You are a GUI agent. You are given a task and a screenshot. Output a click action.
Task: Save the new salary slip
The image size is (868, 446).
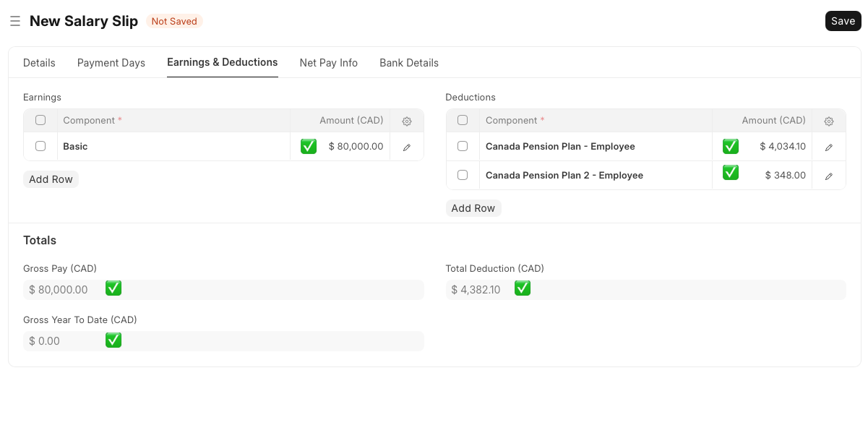pos(843,21)
